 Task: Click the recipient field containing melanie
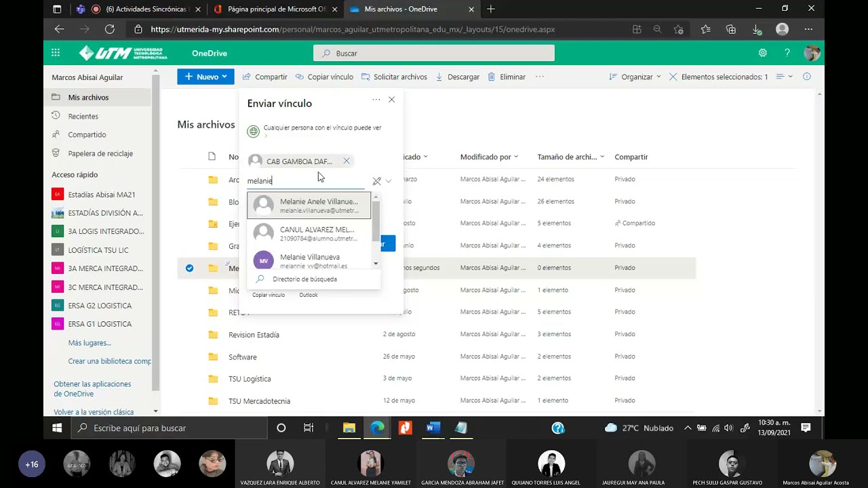305,181
